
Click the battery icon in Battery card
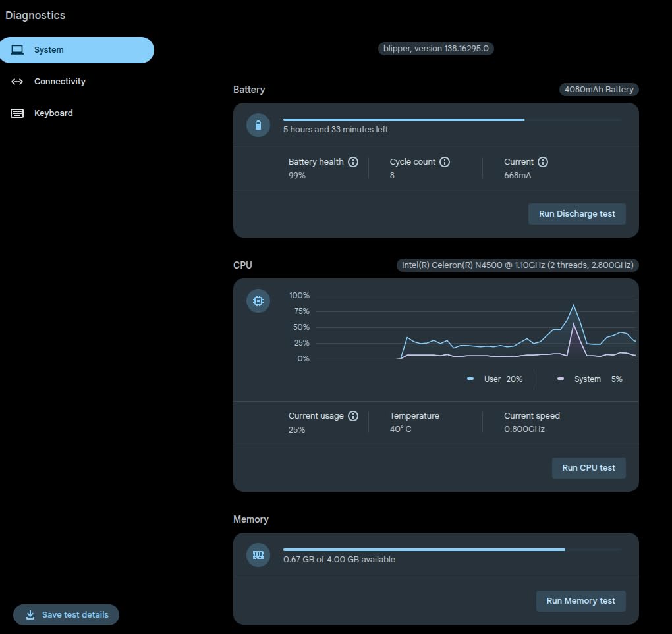[258, 125]
